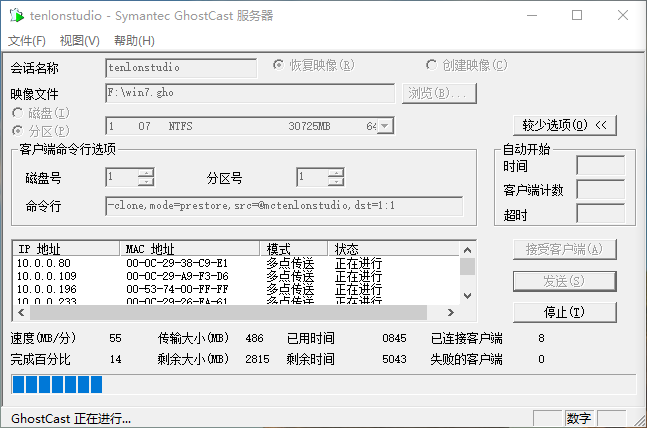Click the 浏览(B)... button

click(439, 93)
